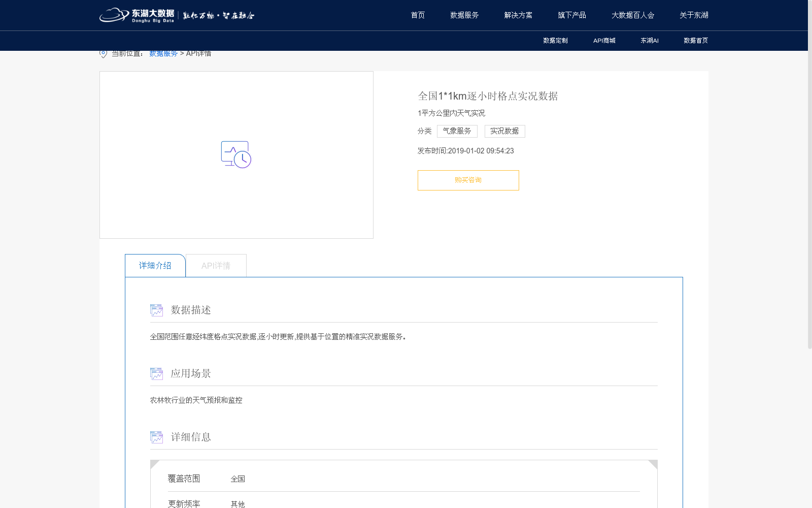Click the monitor-and-clock product image icon
The width and height of the screenshot is (812, 508).
pyautogui.click(x=236, y=154)
